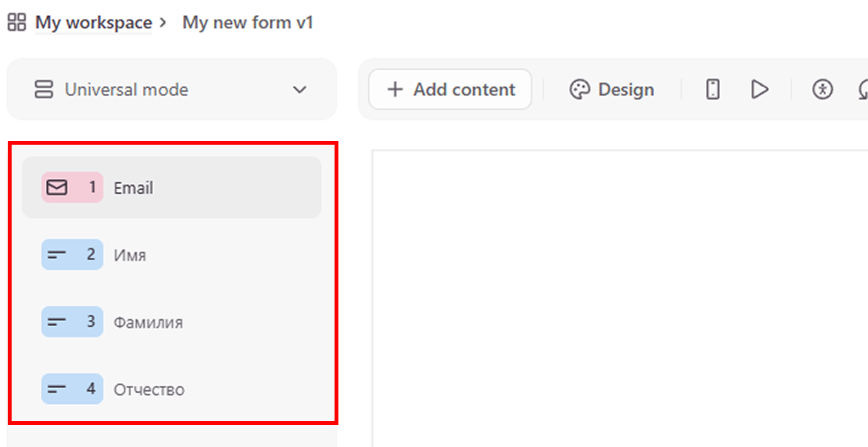Click the My new form v1 title
This screenshot has width=868, height=447.
coord(247,23)
